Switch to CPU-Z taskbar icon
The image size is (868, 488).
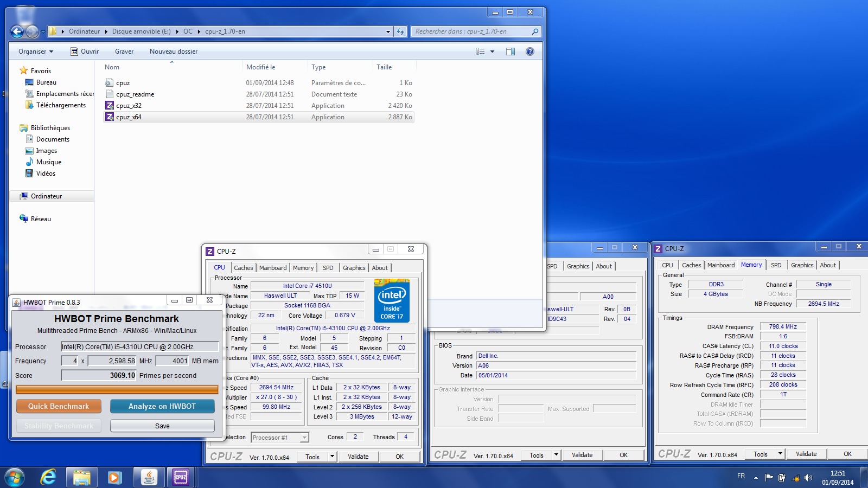181,477
